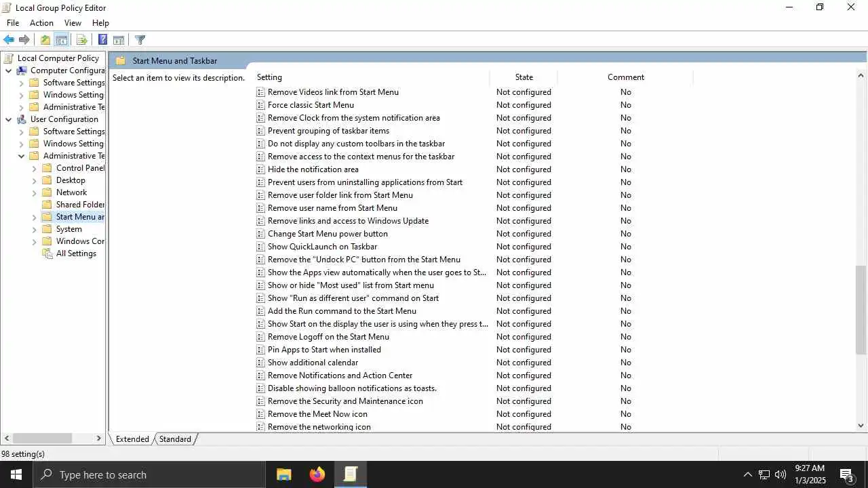Show hidden icons in the system tray

(747, 474)
